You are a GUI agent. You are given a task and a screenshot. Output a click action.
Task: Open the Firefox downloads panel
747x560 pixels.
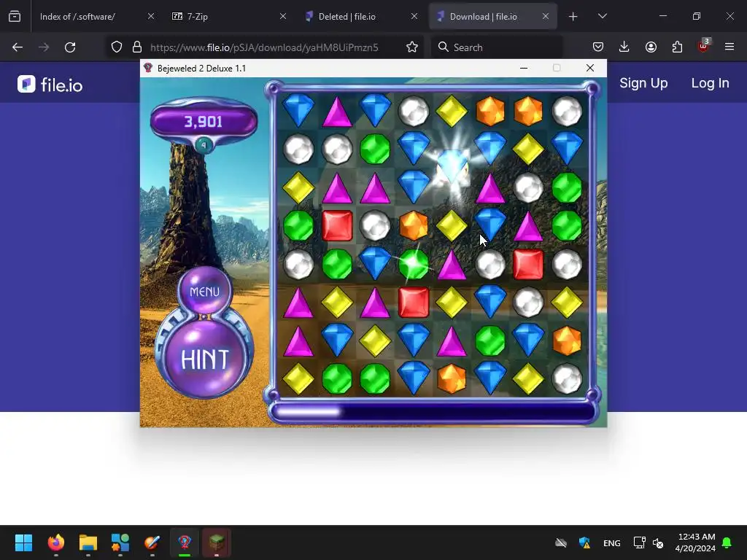pyautogui.click(x=624, y=47)
